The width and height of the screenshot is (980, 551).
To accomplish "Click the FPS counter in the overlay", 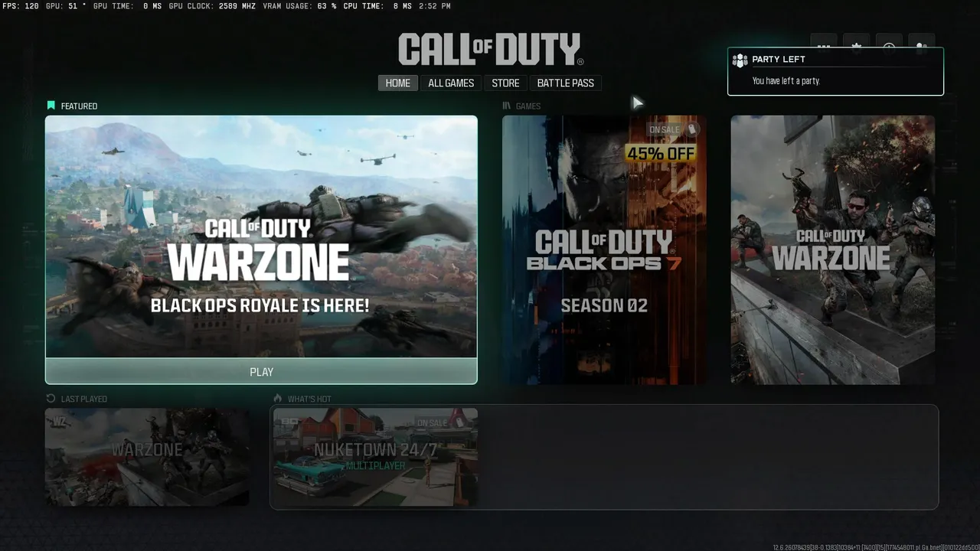I will pyautogui.click(x=21, y=6).
